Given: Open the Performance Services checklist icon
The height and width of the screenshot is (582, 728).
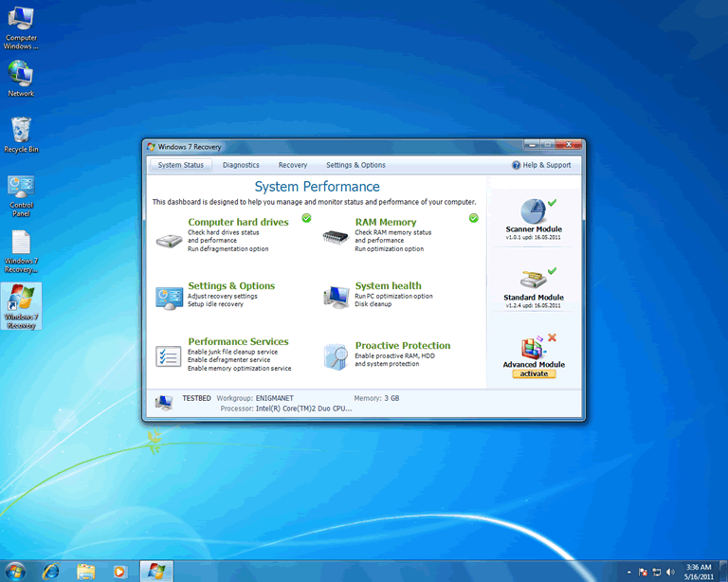Looking at the screenshot, I should point(169,356).
